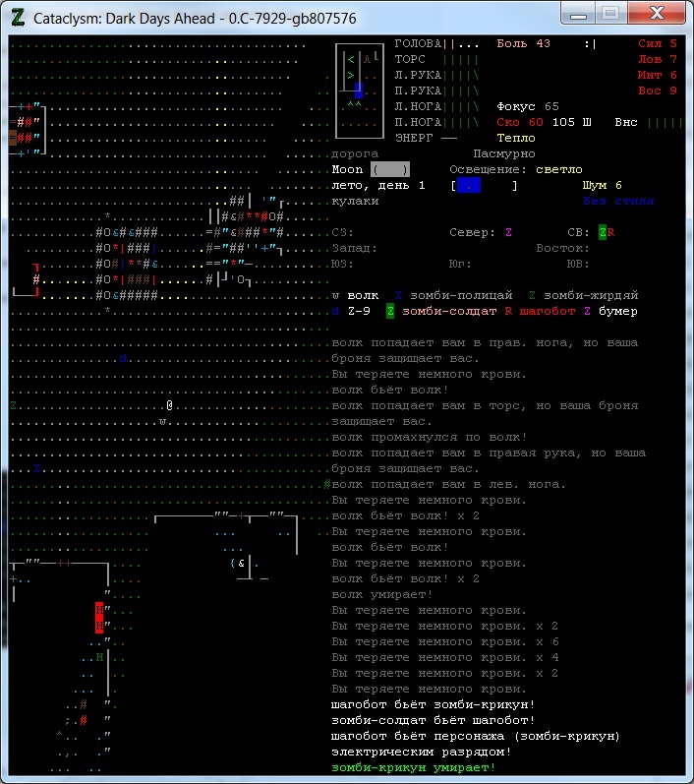Click the blue time-of-day progress bar
Screen dimensions: 694x784
point(469,185)
